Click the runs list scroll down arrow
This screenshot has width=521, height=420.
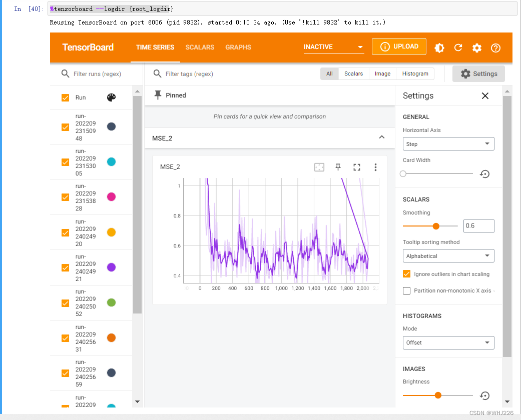pyautogui.click(x=137, y=401)
